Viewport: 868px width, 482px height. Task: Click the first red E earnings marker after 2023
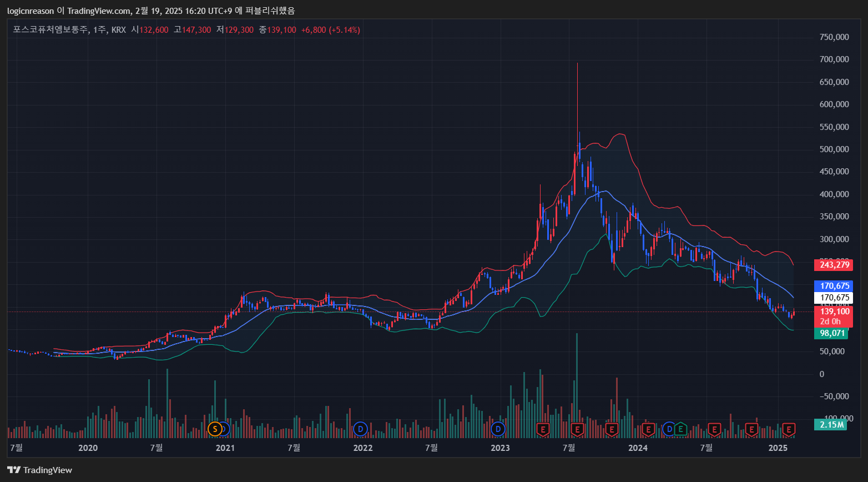[x=543, y=429]
